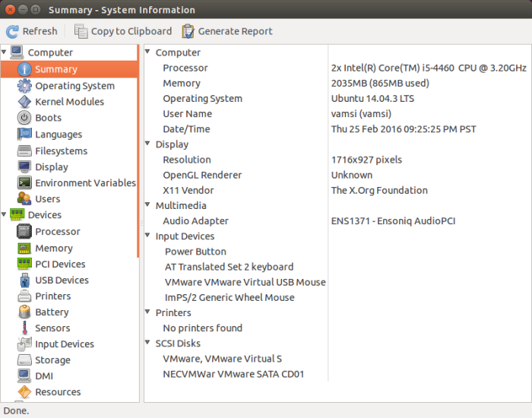Click 'ENS1371 - Ensoniq AudioPCI' value
The width and height of the screenshot is (532, 418).
click(393, 221)
